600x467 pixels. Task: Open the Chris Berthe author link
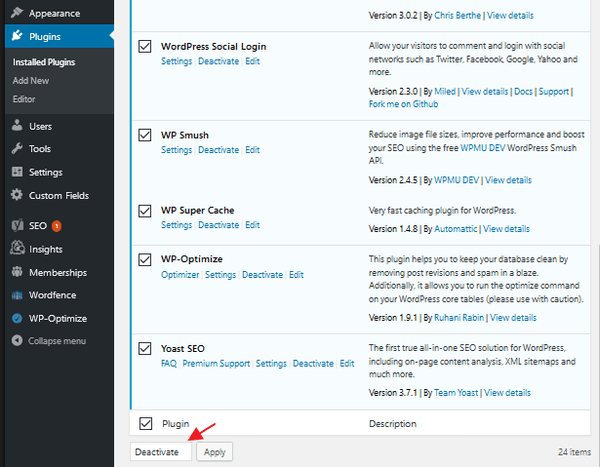457,15
